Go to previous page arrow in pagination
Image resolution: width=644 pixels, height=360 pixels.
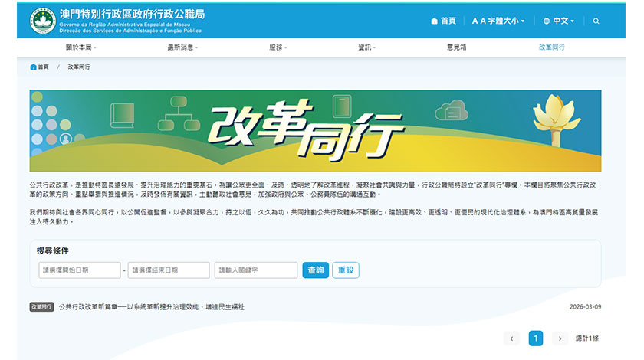coord(511,338)
